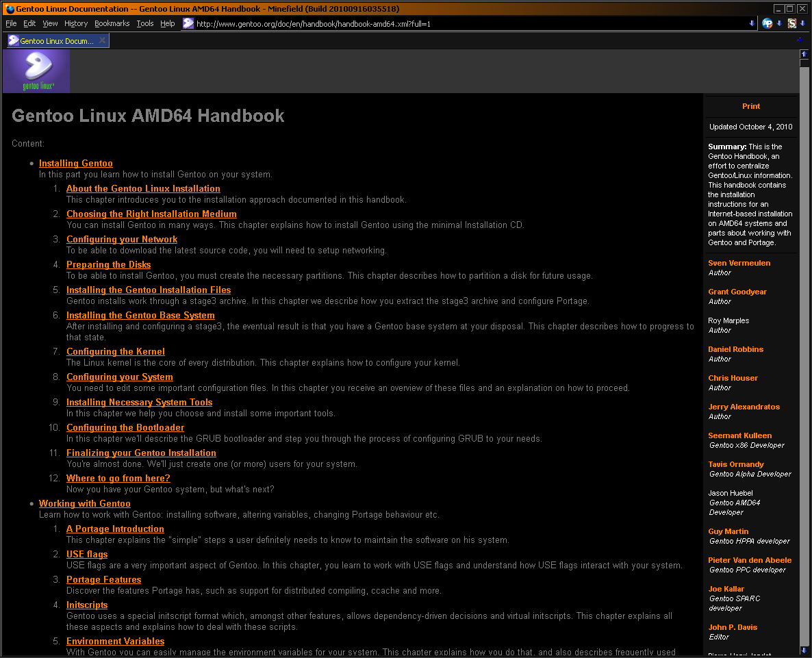Click the S-logo extension icon on the toolbar

[792, 23]
